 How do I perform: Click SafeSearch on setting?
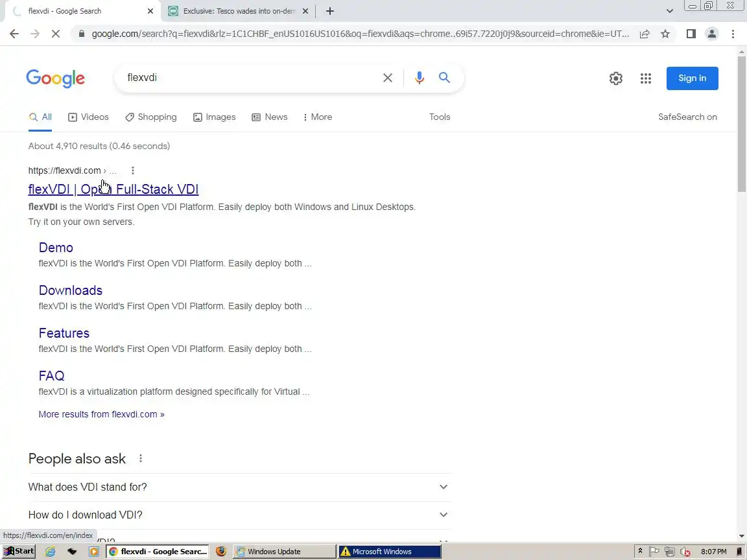click(x=687, y=117)
